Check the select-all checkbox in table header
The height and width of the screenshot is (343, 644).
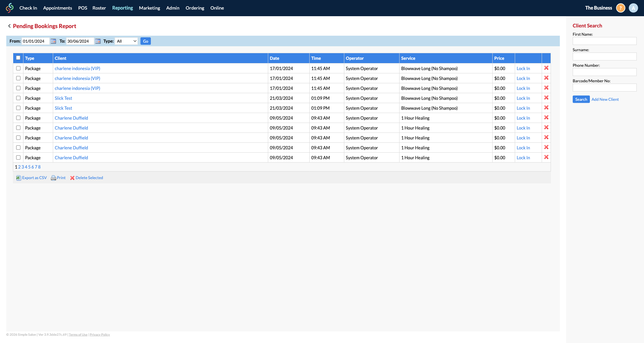click(x=18, y=57)
